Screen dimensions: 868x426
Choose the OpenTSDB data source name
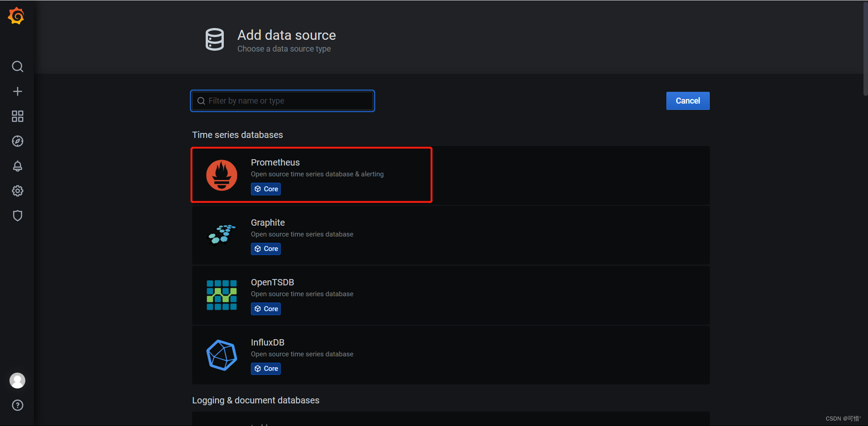click(273, 282)
